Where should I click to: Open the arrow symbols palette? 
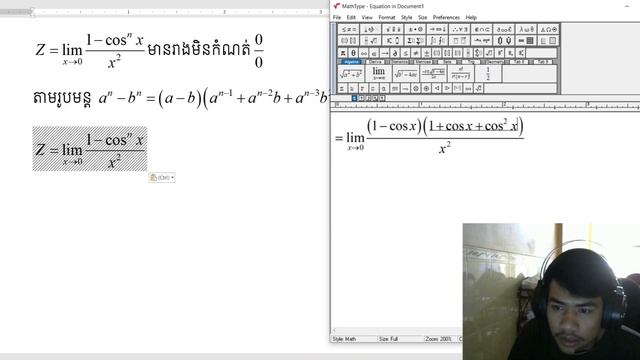point(438,29)
